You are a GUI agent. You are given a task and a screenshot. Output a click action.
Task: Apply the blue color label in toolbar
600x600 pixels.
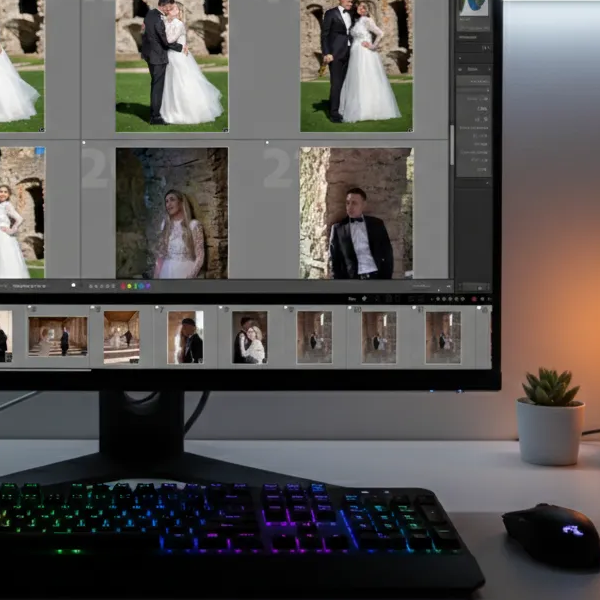pos(141,285)
